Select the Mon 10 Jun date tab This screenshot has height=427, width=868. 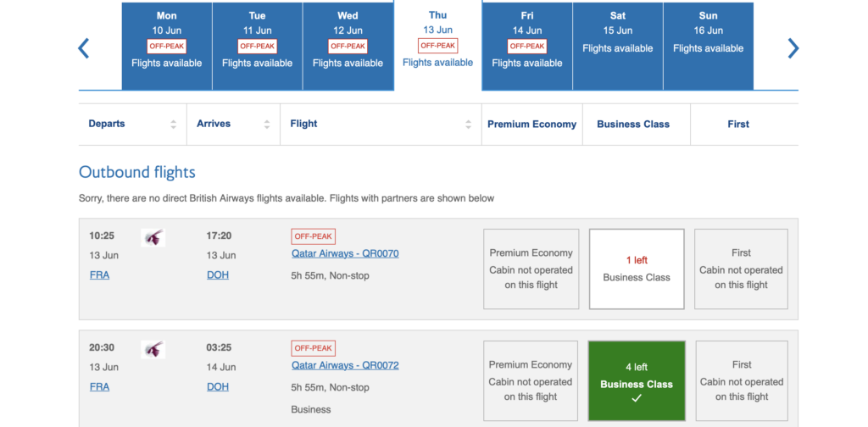167,46
